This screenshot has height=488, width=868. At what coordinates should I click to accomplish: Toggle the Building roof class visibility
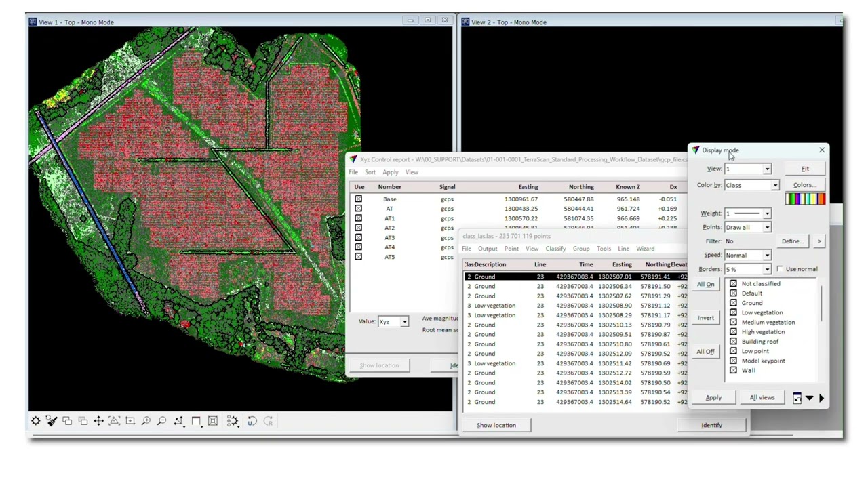coord(733,342)
